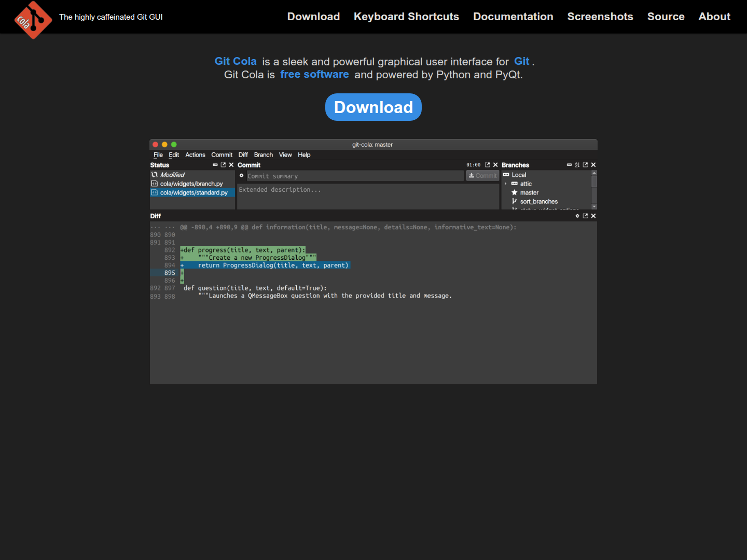Viewport: 747px width, 560px height.
Task: Focus the Commit summary field
Action: (355, 176)
